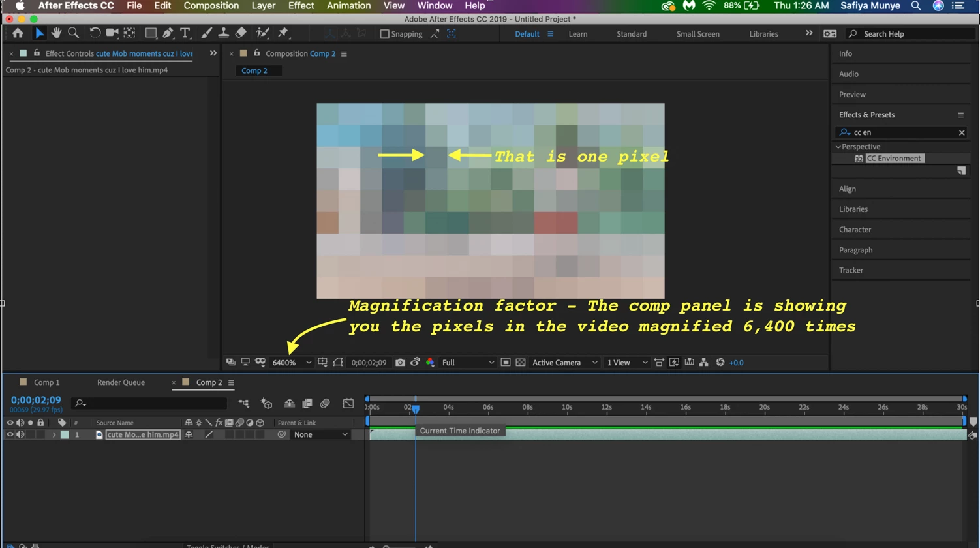Select the Pen tool
The width and height of the screenshot is (980, 548).
pyautogui.click(x=168, y=33)
